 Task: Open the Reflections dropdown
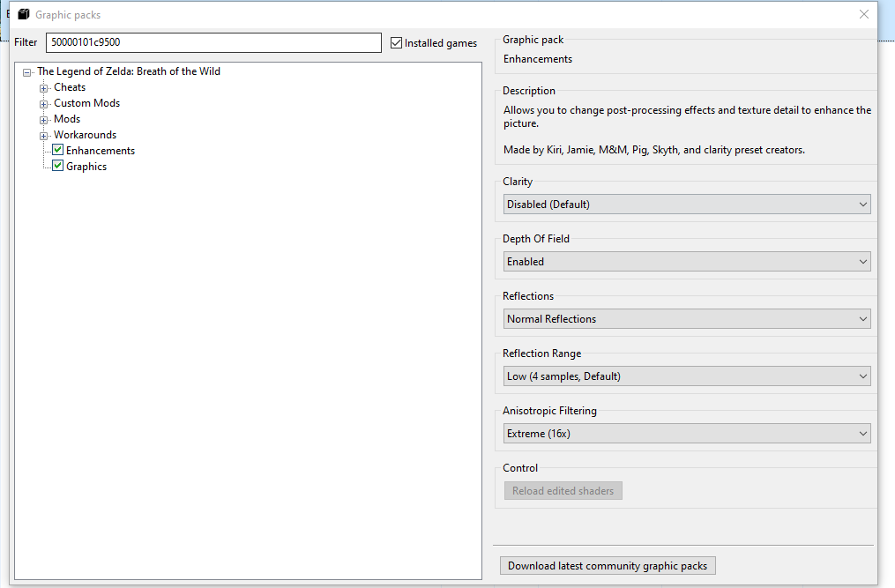point(687,319)
